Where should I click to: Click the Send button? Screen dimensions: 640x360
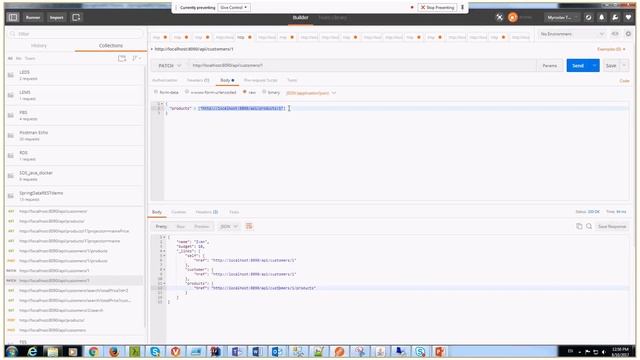578,65
